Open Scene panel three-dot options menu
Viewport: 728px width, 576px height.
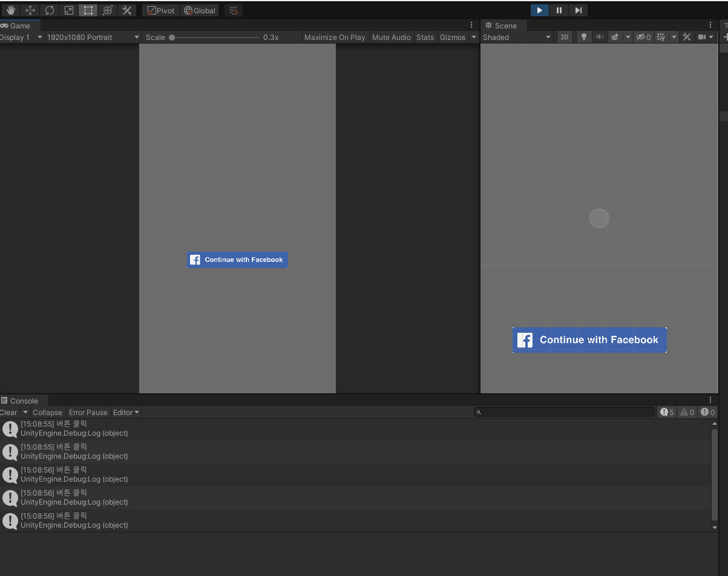(710, 25)
